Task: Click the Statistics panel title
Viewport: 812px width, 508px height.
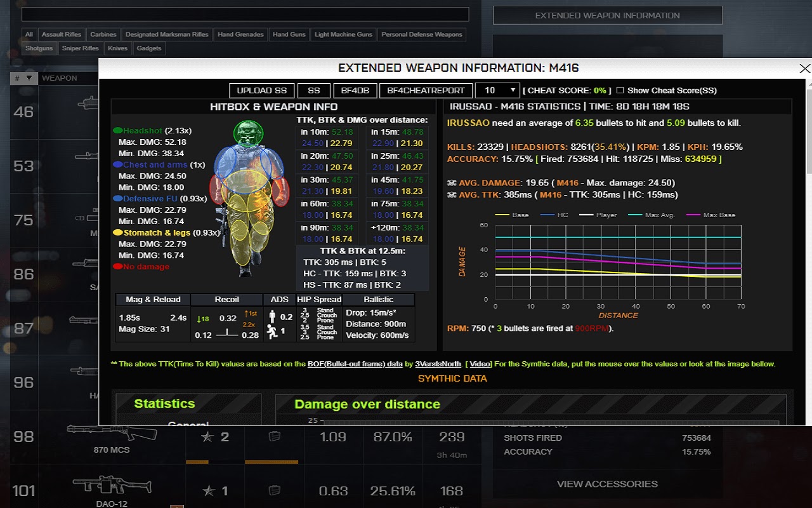Action: click(x=164, y=403)
